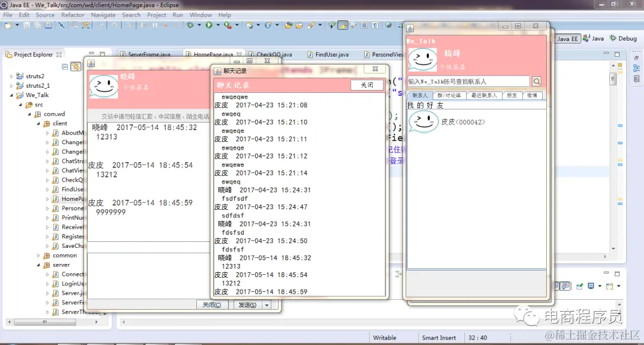Image resolution: width=644 pixels, height=345 pixels.
Task: Click the 晓峰 avatar in We_Talk main window
Action: coord(423,60)
